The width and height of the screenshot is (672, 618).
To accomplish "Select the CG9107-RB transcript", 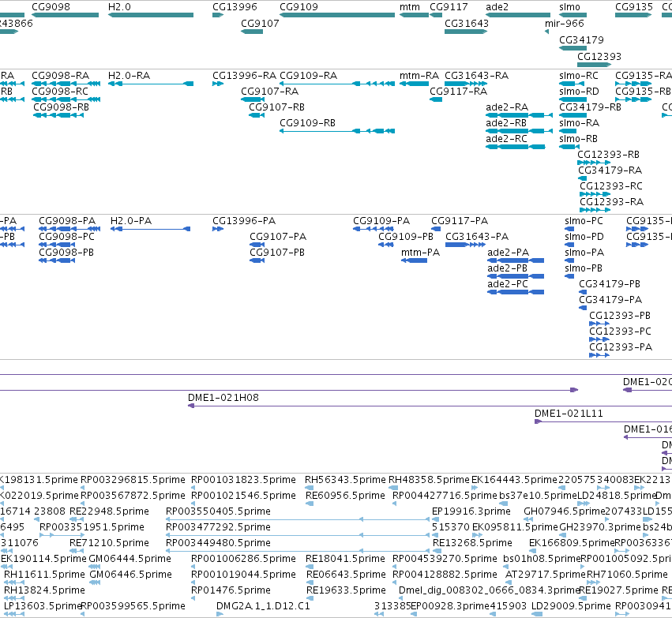I will pyautogui.click(x=257, y=114).
